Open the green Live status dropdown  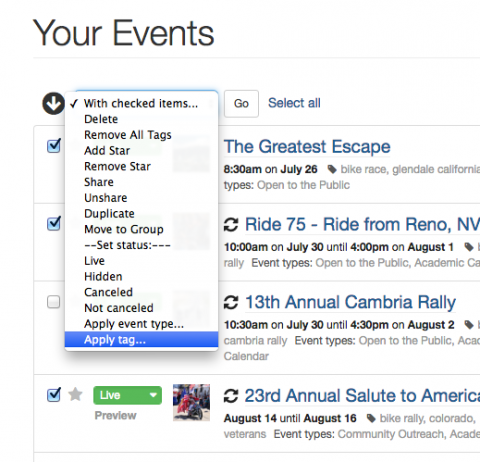point(128,395)
